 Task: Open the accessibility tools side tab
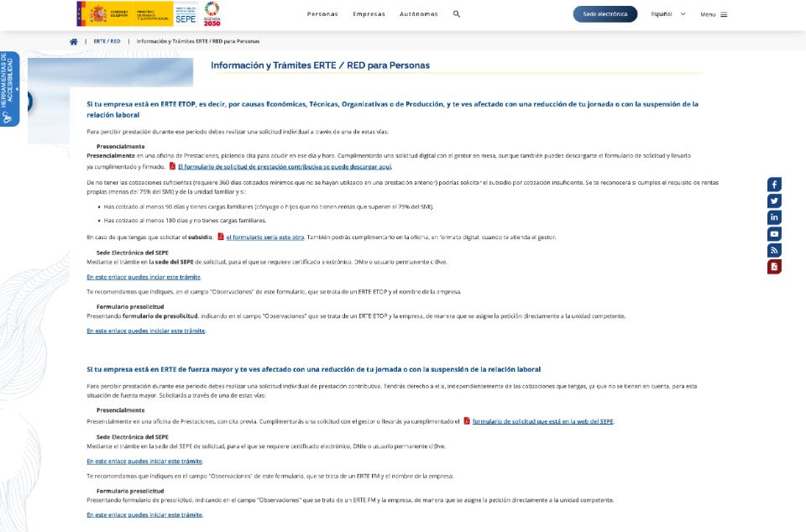click(9, 89)
